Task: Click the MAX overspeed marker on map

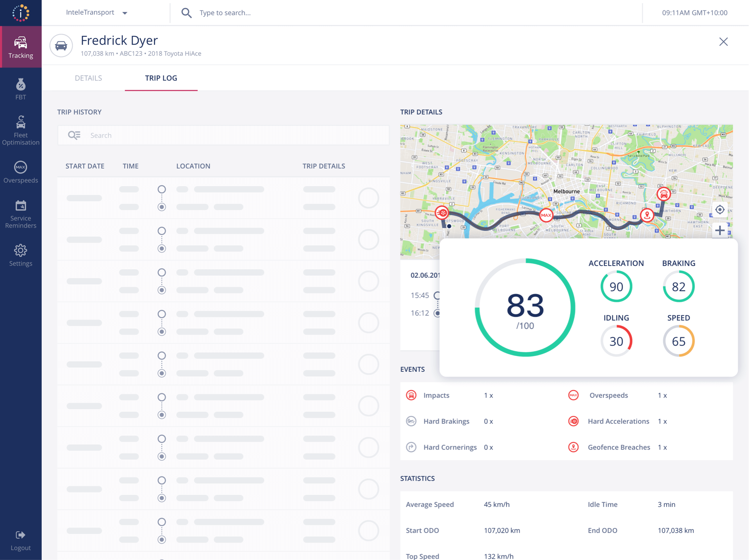Action: click(x=546, y=215)
